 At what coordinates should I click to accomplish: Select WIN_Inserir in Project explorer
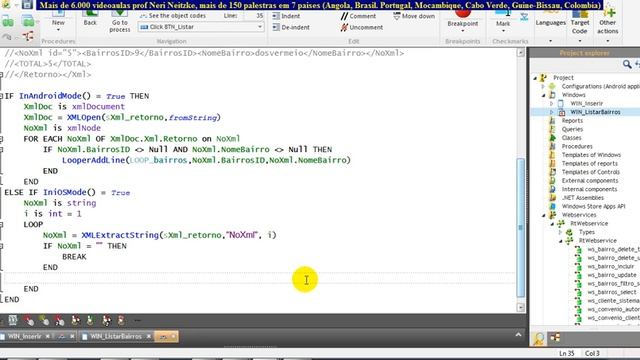point(587,103)
